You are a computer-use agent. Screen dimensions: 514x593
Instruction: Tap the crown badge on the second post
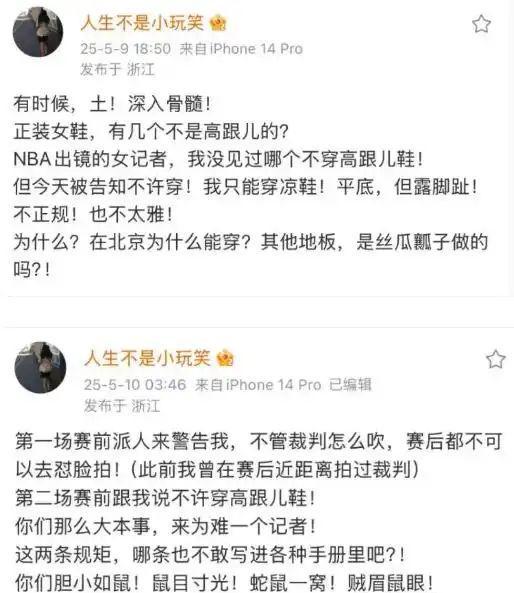[x=225, y=358]
